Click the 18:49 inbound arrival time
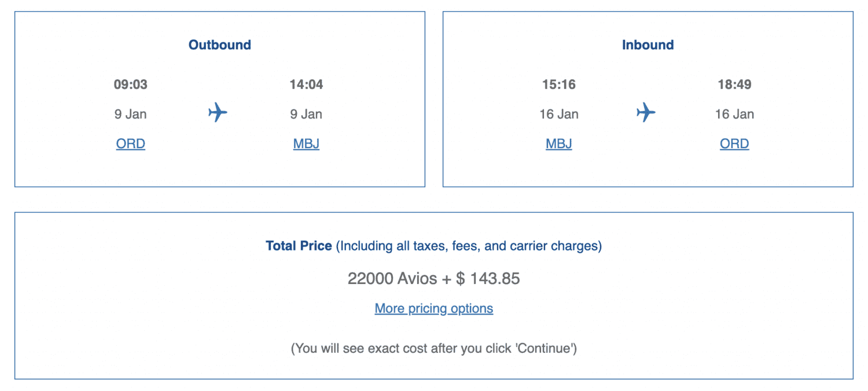 point(734,84)
